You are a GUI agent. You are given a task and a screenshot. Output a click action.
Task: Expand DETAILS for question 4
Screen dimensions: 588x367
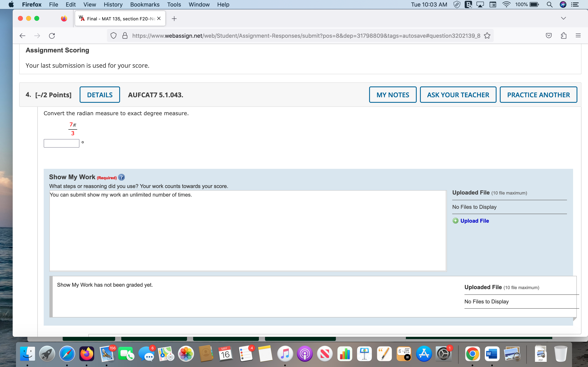coord(100,95)
